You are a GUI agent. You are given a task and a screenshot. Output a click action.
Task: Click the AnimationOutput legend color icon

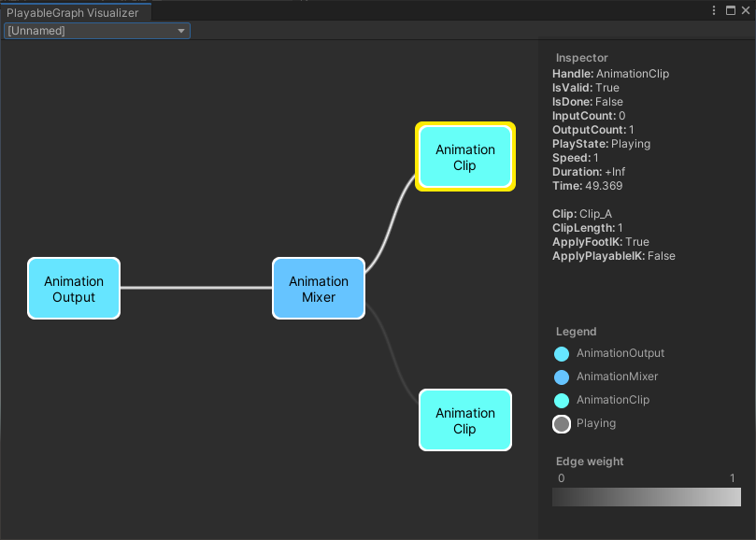(561, 354)
